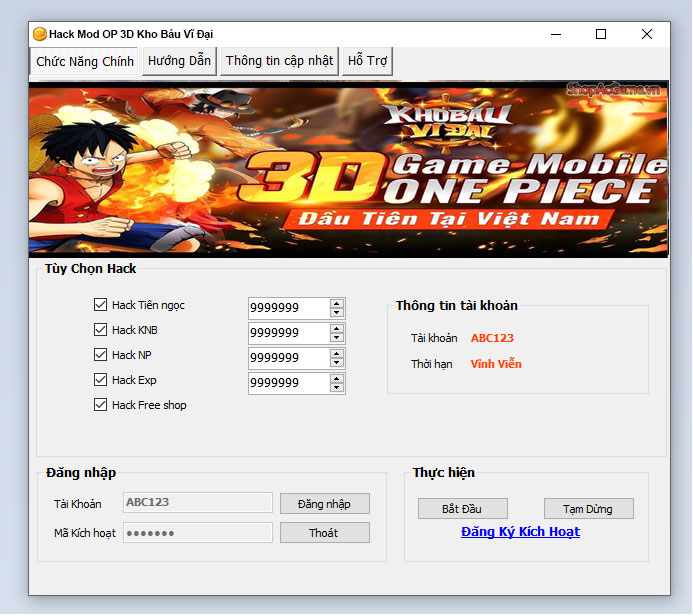
Task: Uncheck the Hack Tiên ngọc checkbox
Action: (100, 305)
